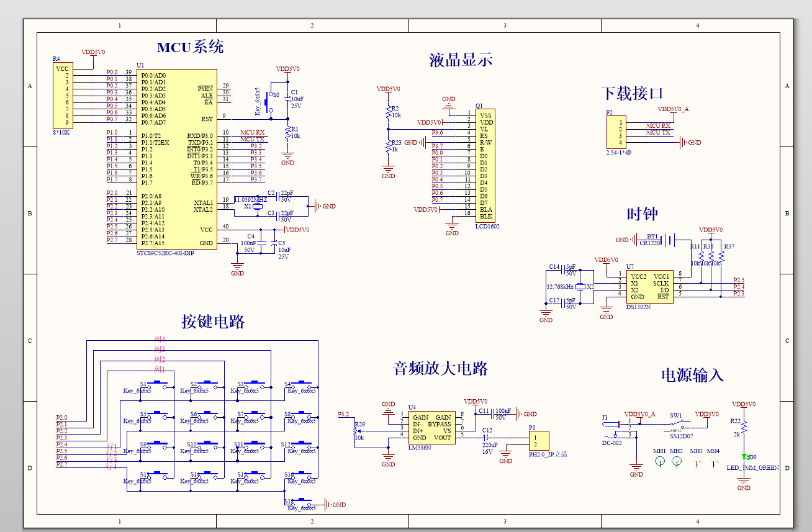The image size is (812, 532).
Task: Select capacitor C14 5pF
Action: (x=563, y=270)
